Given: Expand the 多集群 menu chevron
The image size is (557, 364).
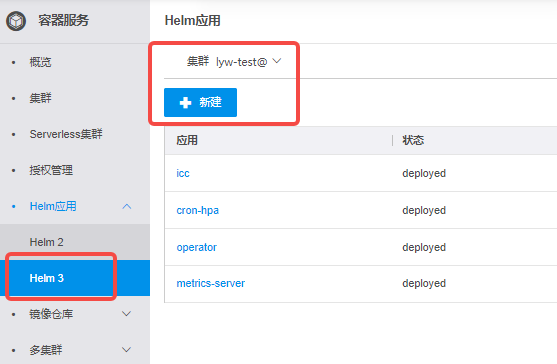Looking at the screenshot, I should tap(127, 350).
